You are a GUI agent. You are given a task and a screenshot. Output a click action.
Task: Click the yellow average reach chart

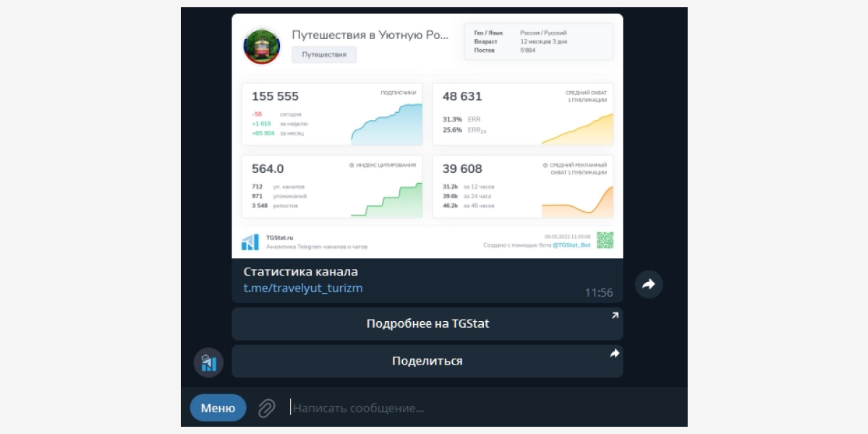(x=577, y=129)
